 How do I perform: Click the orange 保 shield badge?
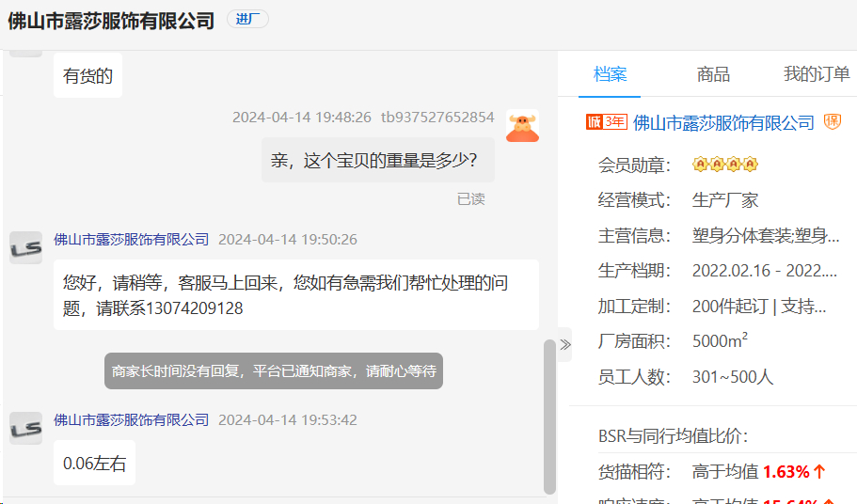pyautogui.click(x=833, y=121)
